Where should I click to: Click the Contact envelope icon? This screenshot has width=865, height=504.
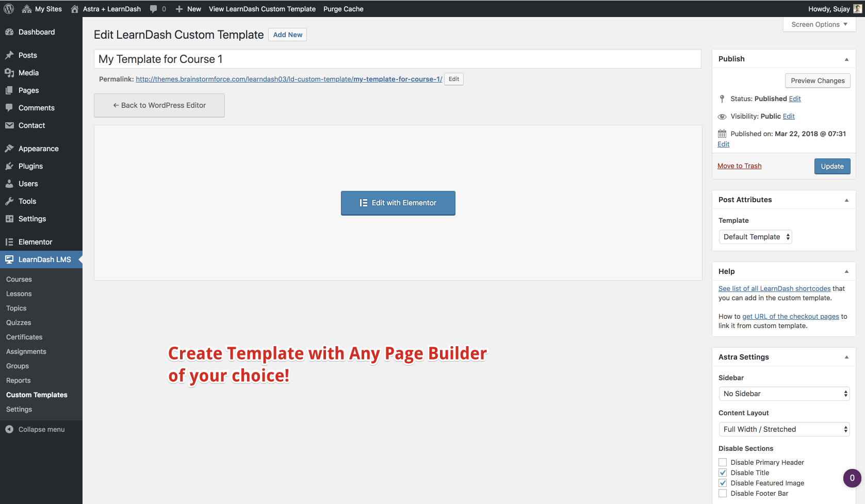9,125
